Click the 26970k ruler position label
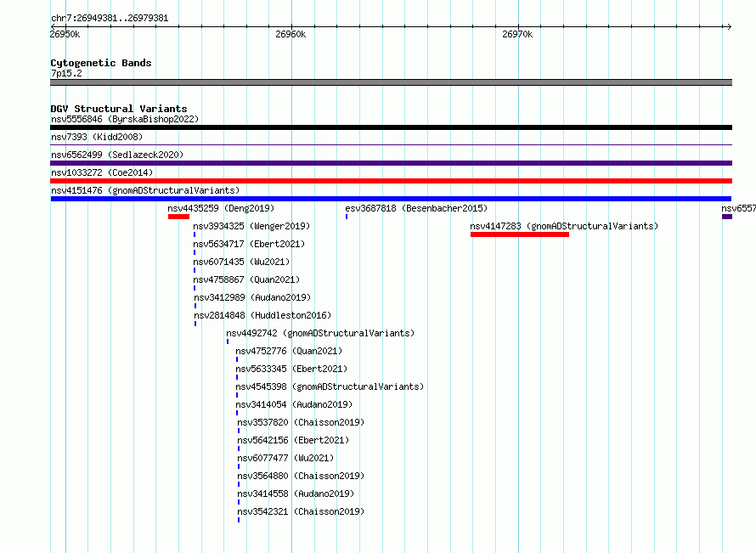The image size is (756, 553). coord(517,34)
